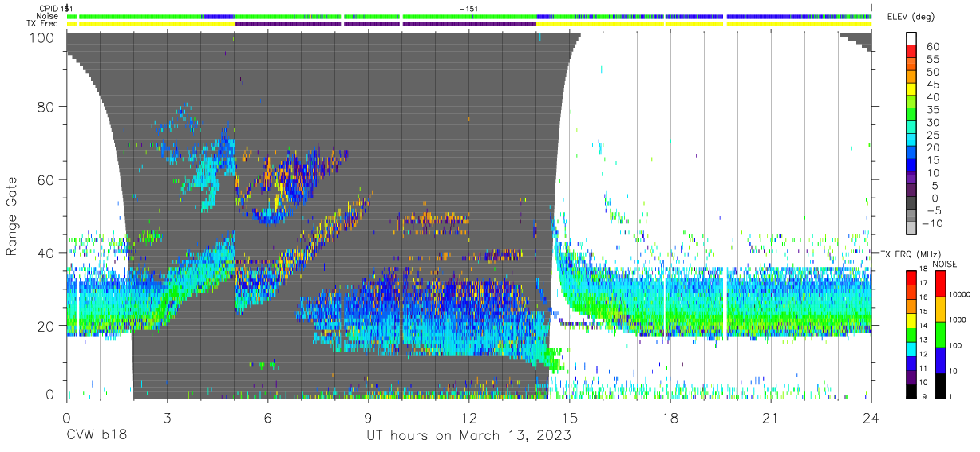Viewport: 980px width, 452px height.
Task: Click the '35' label on the ELEV colorbar
Action: (932, 110)
